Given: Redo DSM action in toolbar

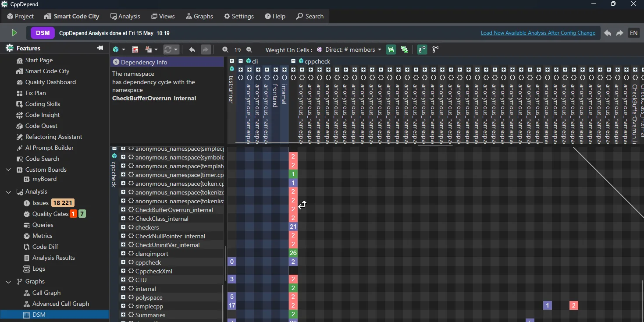Looking at the screenshot, I should 206,50.
